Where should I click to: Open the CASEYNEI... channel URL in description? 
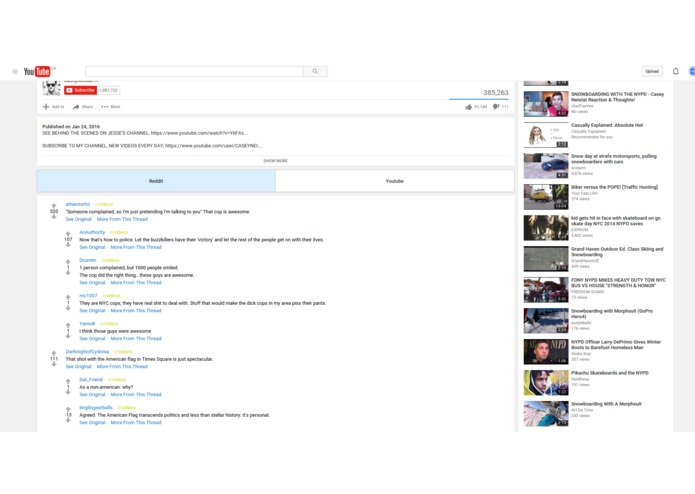tap(213, 146)
